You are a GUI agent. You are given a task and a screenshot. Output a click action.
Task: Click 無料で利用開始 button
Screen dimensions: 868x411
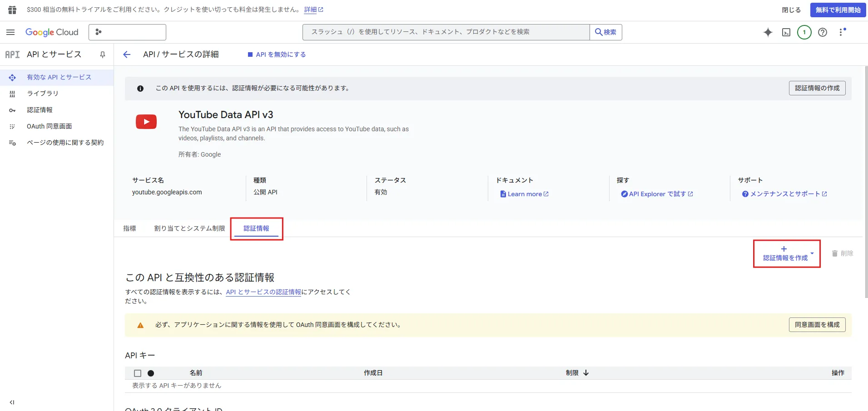[x=838, y=10]
